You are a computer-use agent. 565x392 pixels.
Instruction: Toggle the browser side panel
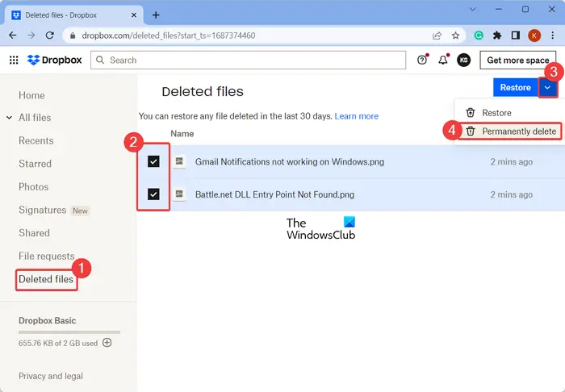tap(515, 35)
